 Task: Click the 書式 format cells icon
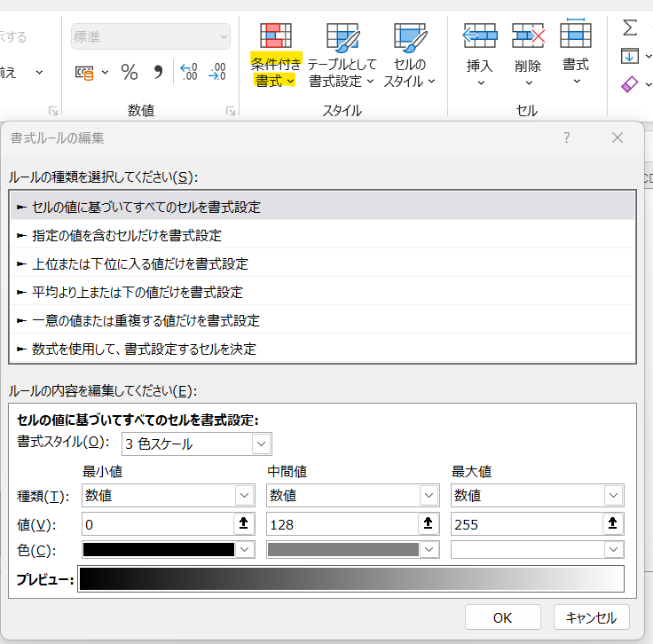(x=576, y=35)
